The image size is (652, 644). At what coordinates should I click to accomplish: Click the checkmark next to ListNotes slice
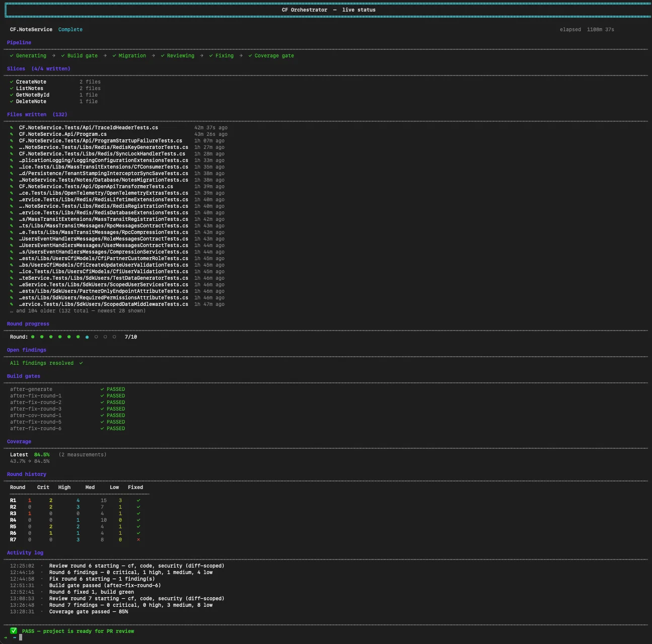point(12,89)
